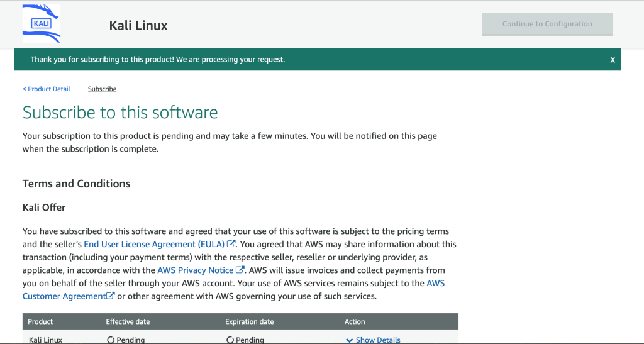Open End User License Agreement (EULA) link
This screenshot has height=344, width=644.
click(154, 244)
